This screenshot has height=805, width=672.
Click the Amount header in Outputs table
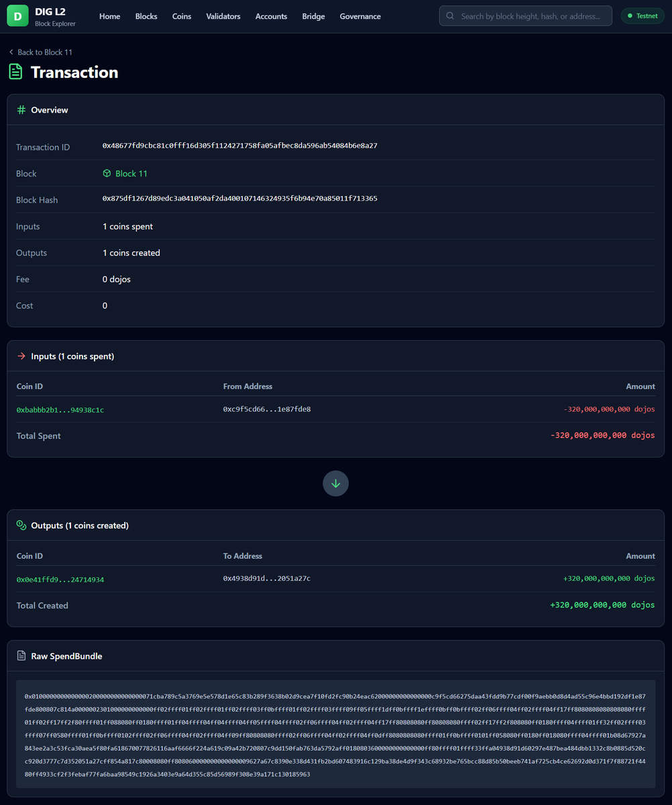[640, 556]
